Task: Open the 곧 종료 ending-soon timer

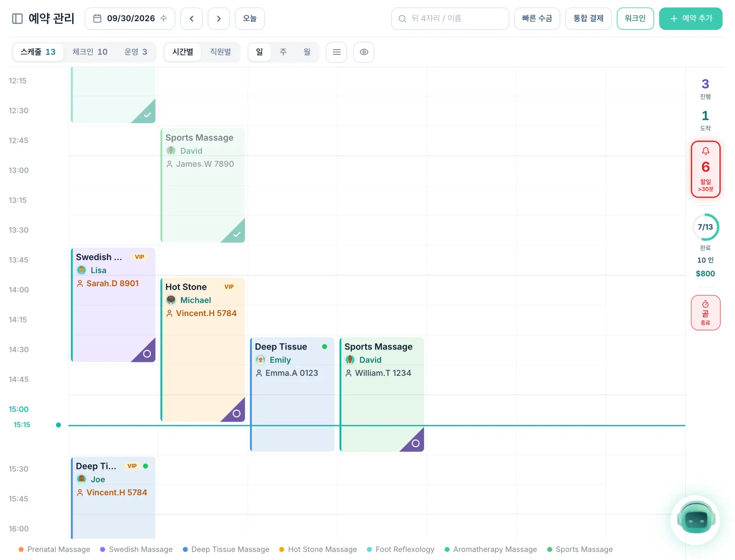Action: 706,312
